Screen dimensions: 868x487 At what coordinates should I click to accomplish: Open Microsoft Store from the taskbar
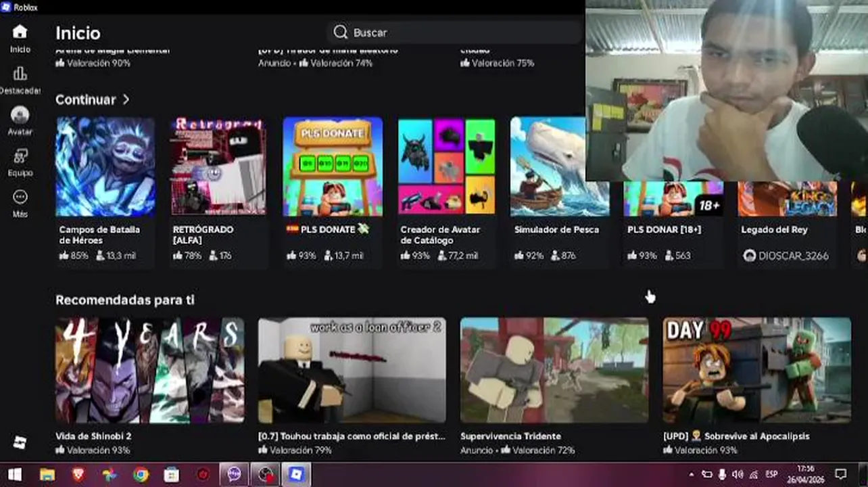(172, 475)
